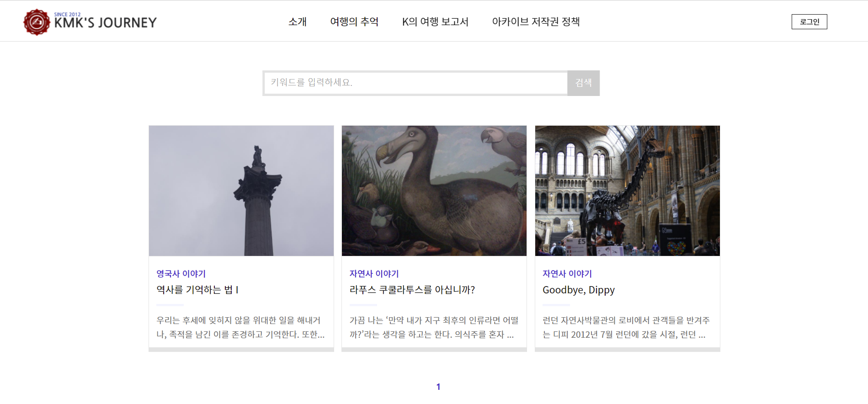
Task: Click the Dippy post excerpt text
Action: 626,327
